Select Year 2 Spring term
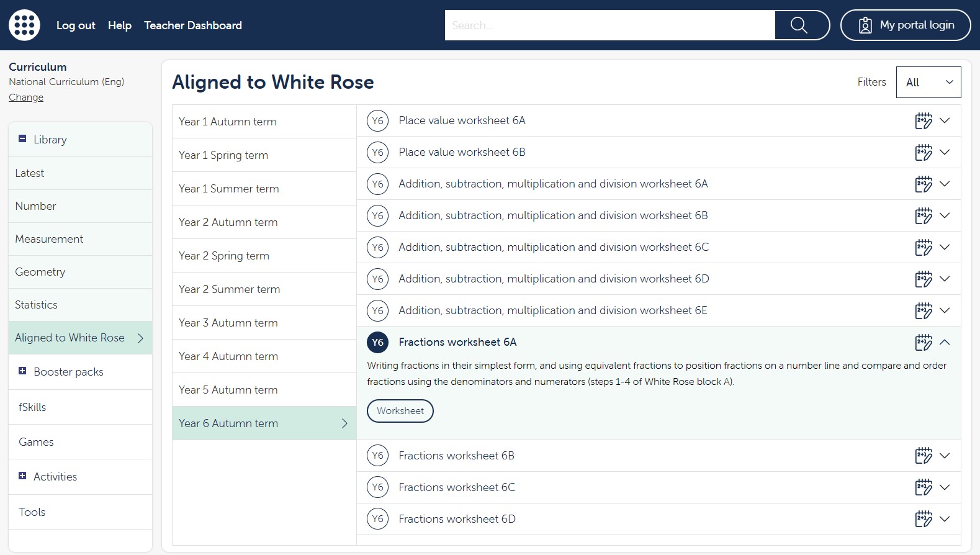The image size is (980, 555). pyautogui.click(x=264, y=256)
